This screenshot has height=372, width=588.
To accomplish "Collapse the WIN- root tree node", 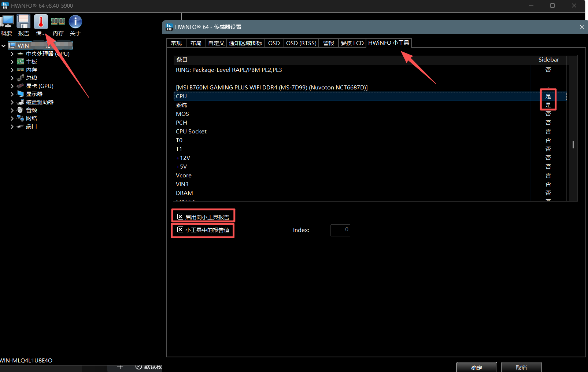I will [4, 46].
